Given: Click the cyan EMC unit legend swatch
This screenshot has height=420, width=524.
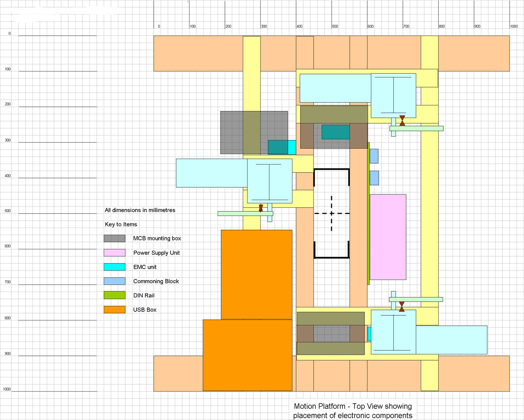Looking at the screenshot, I should tap(114, 267).
